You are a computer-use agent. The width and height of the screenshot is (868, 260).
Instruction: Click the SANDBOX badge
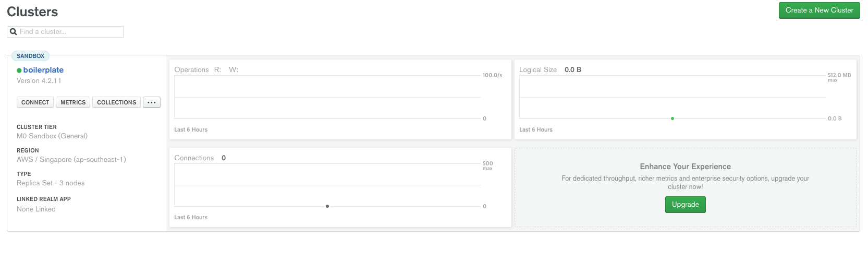30,56
